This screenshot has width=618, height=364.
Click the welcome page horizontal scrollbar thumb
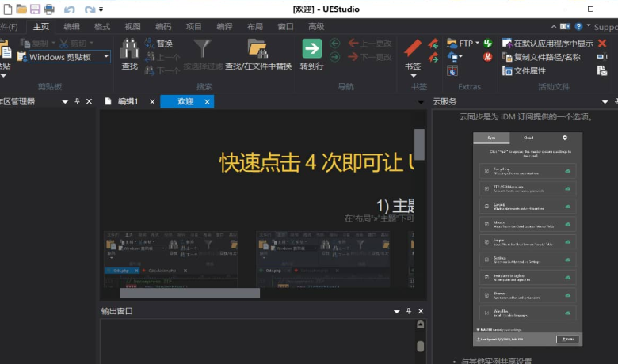[189, 293]
